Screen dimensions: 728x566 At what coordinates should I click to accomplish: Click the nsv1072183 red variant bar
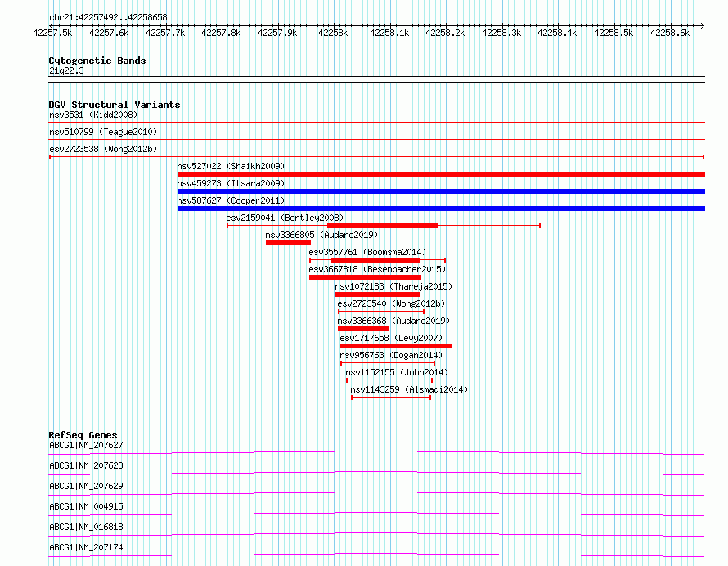pyautogui.click(x=378, y=294)
